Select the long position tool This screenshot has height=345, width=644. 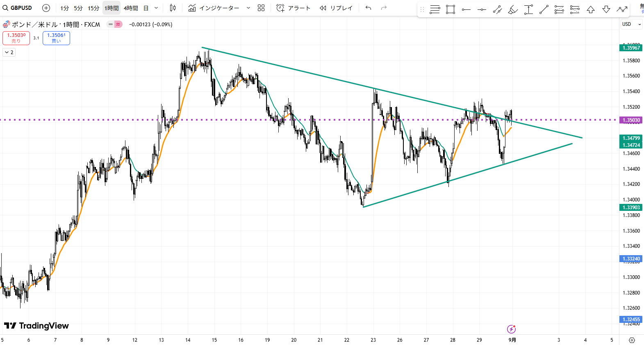pos(560,9)
